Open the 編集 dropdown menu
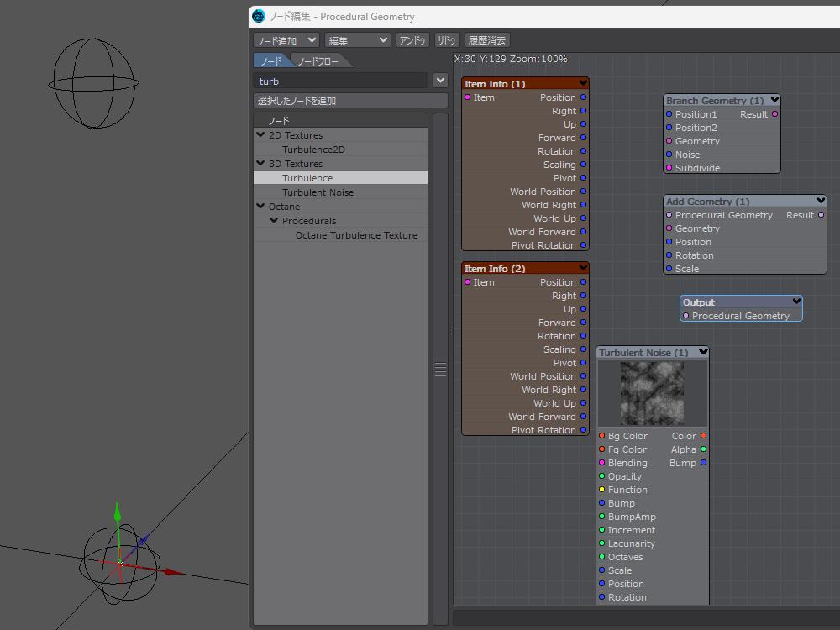The width and height of the screenshot is (840, 630). pos(358,40)
